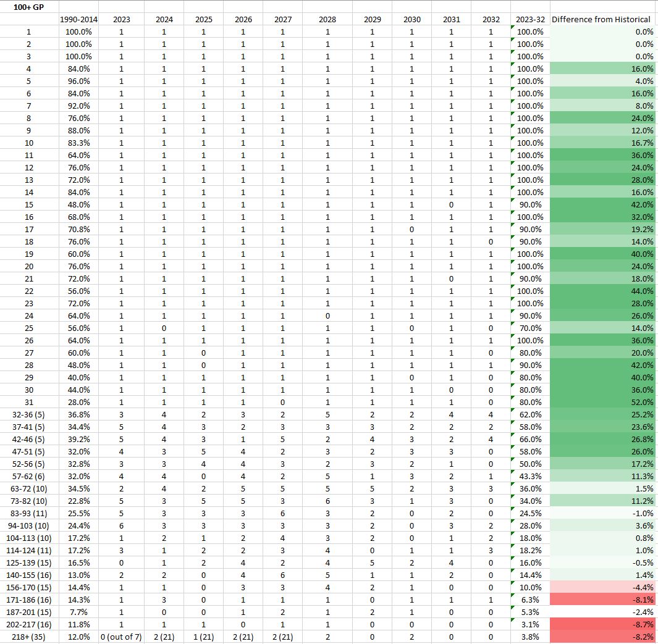The width and height of the screenshot is (658, 644).
Task: Click the '1990-2014' column header cell
Action: point(78,19)
